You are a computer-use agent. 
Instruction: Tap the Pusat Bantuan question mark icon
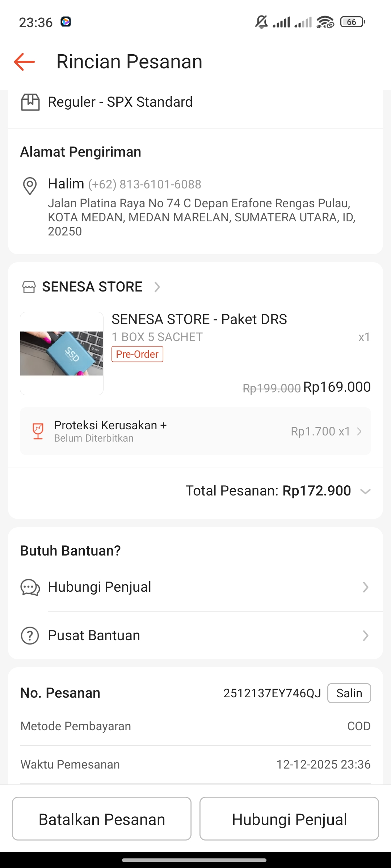30,636
